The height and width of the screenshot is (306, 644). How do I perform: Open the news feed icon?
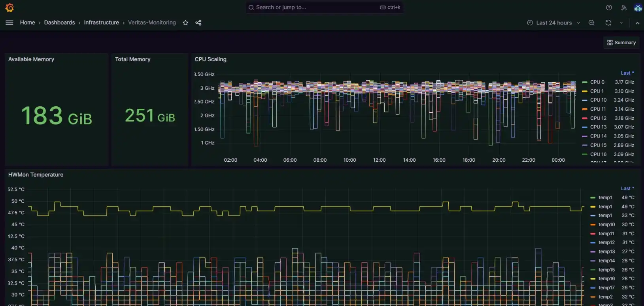pyautogui.click(x=624, y=8)
